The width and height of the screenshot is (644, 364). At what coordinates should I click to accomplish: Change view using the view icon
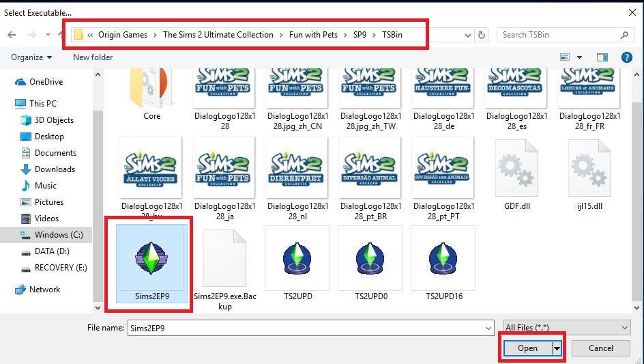click(565, 57)
